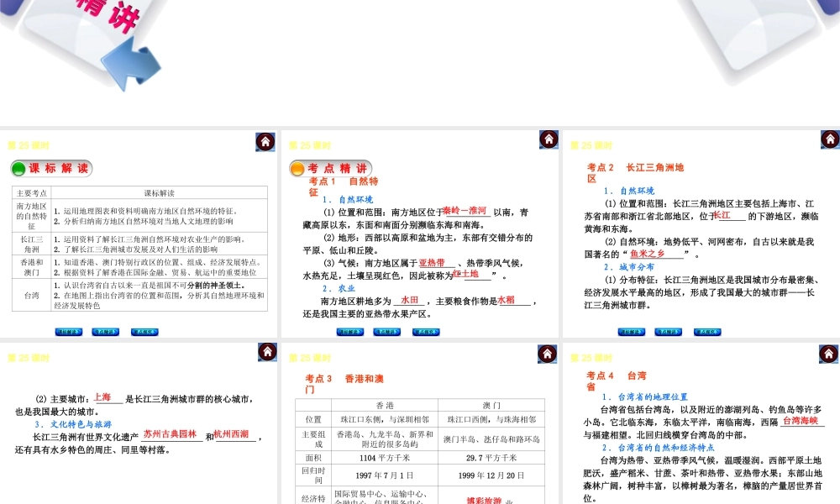
Task: Click the 澳门 column header
Action: [x=491, y=406]
